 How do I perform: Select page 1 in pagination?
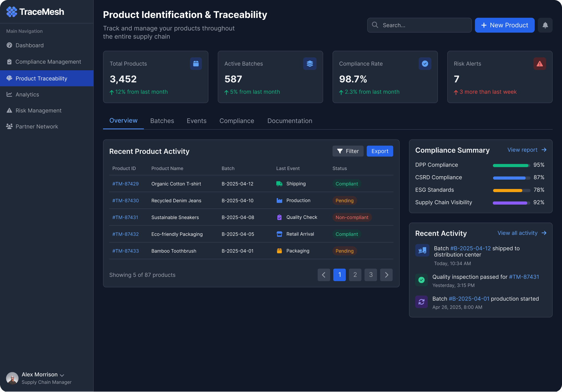pos(340,275)
